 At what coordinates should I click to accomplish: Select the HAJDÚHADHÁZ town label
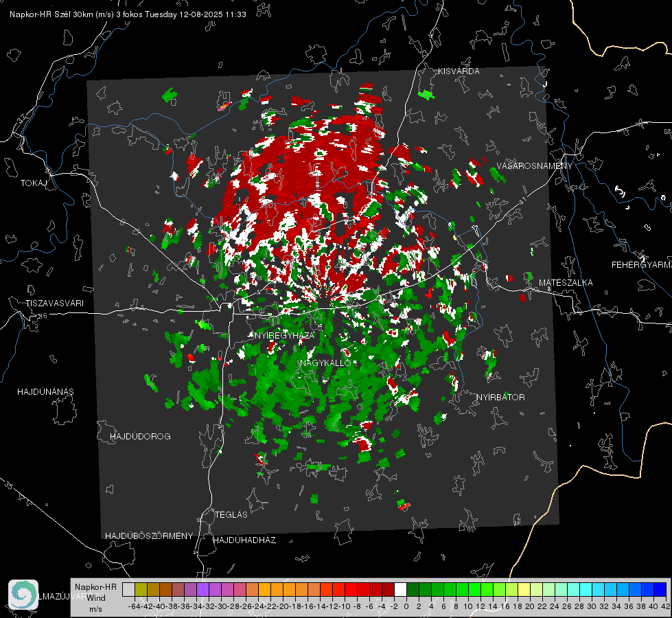[x=245, y=540]
